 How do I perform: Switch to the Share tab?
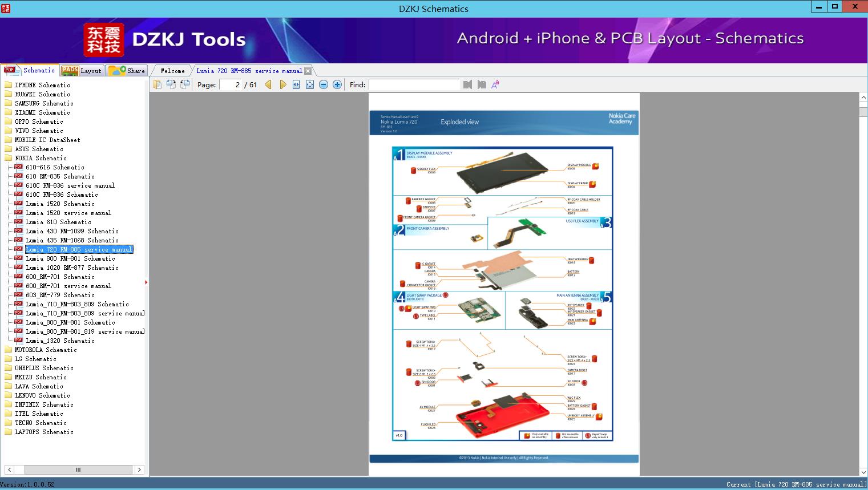pyautogui.click(x=127, y=71)
